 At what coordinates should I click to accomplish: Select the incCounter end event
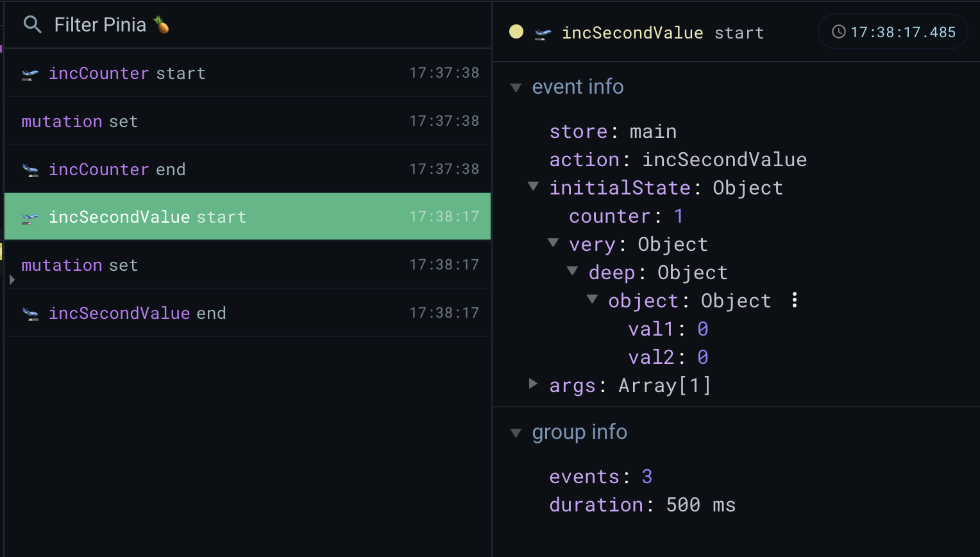click(x=248, y=169)
